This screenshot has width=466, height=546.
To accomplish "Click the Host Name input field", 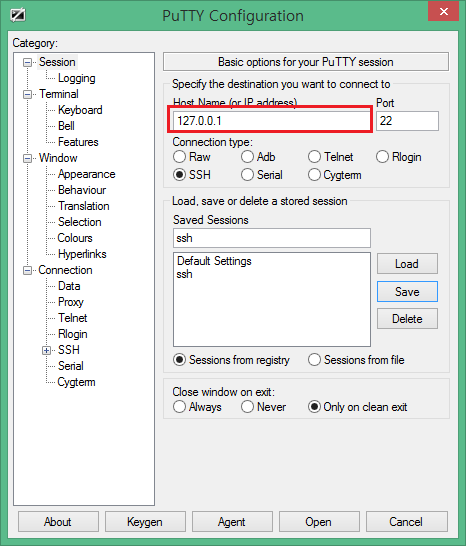I will 271,120.
